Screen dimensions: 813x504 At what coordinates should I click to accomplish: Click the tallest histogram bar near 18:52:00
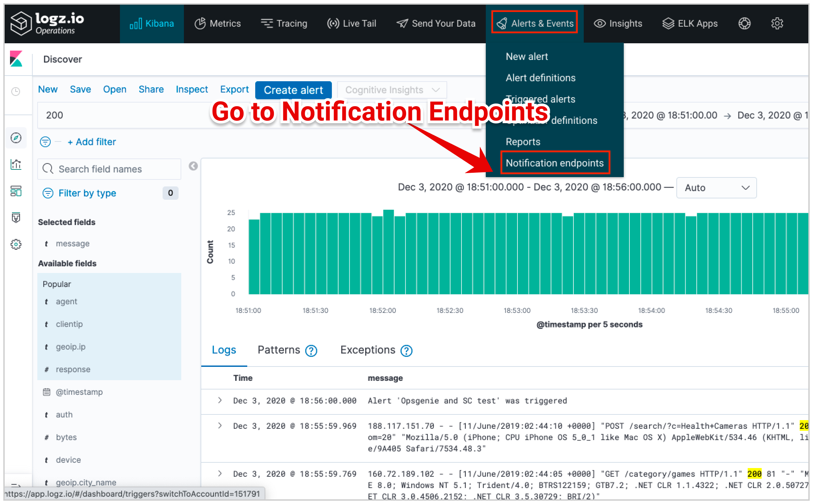(x=388, y=252)
